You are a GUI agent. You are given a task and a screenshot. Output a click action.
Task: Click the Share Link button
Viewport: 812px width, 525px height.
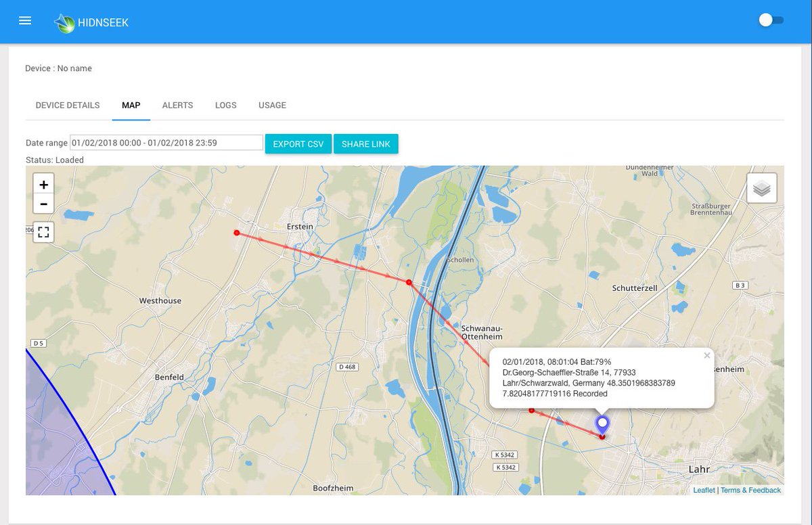click(x=366, y=144)
